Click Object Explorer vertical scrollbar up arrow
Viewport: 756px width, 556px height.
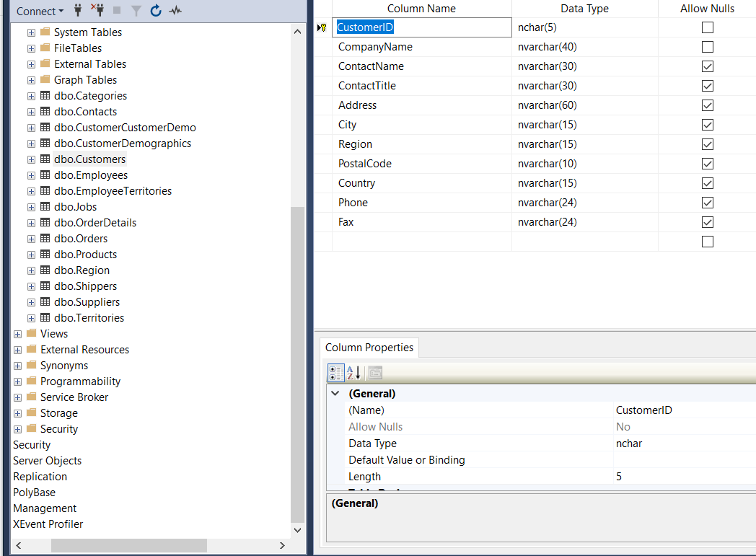297,32
